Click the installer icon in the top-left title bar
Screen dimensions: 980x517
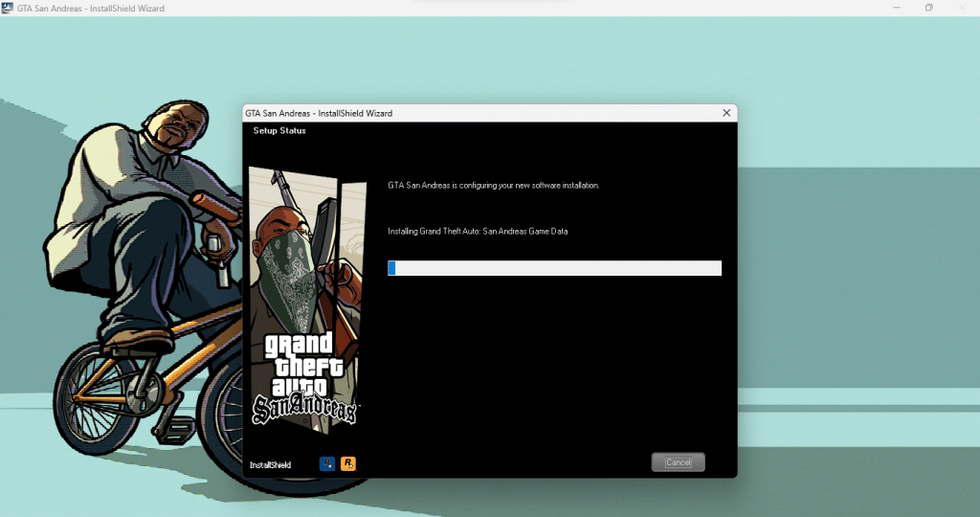coord(8,9)
